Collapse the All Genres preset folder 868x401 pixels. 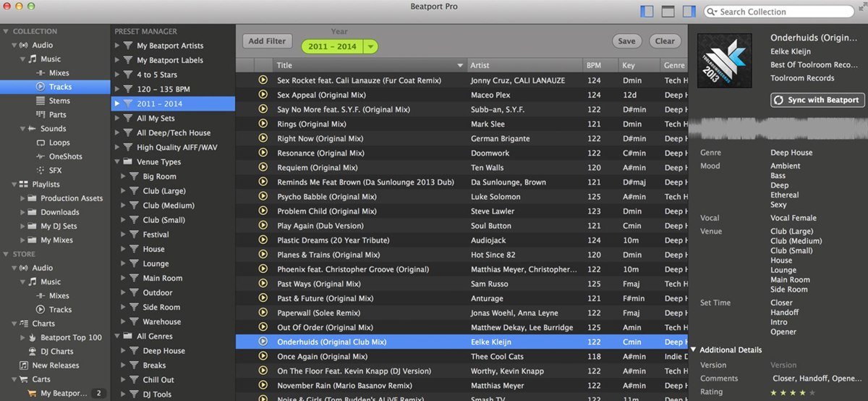click(x=117, y=336)
